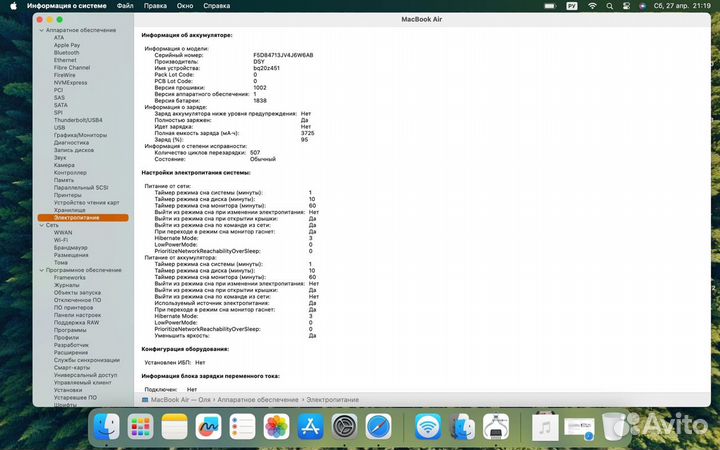The height and width of the screenshot is (450, 720).
Task: Open the Trash
Action: coord(614,427)
